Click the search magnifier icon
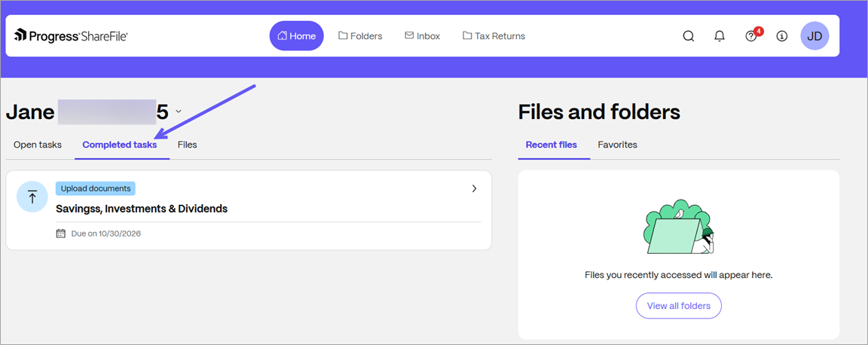868x345 pixels. (688, 36)
